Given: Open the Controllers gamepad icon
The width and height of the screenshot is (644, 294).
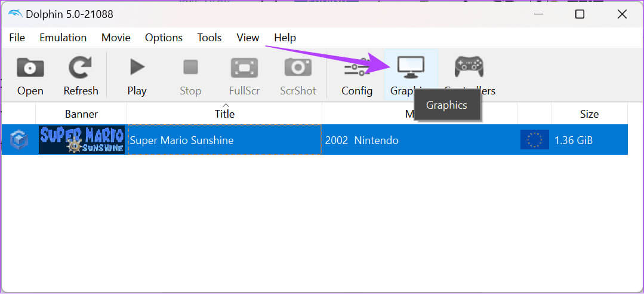Looking at the screenshot, I should [469, 68].
